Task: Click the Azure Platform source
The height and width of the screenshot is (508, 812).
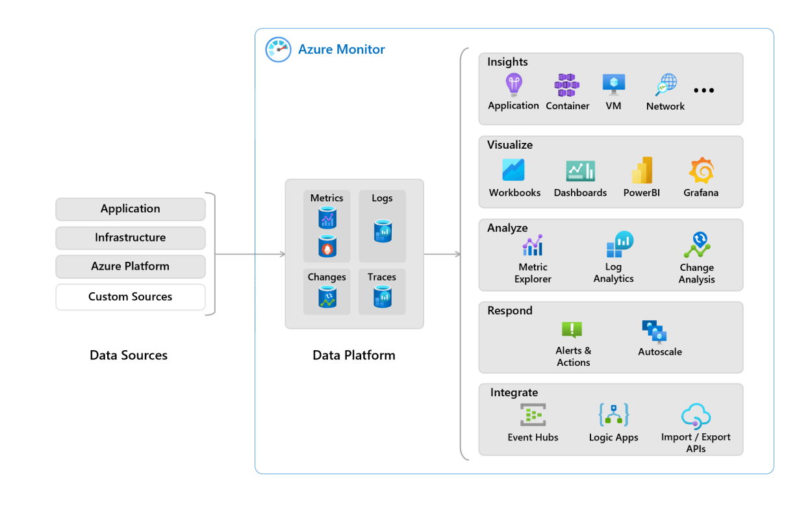Action: 130,266
